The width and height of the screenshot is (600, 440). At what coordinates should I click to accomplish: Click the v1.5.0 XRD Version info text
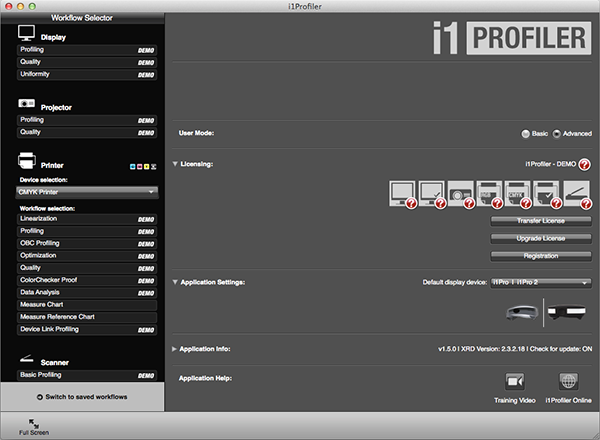pyautogui.click(x=515, y=349)
